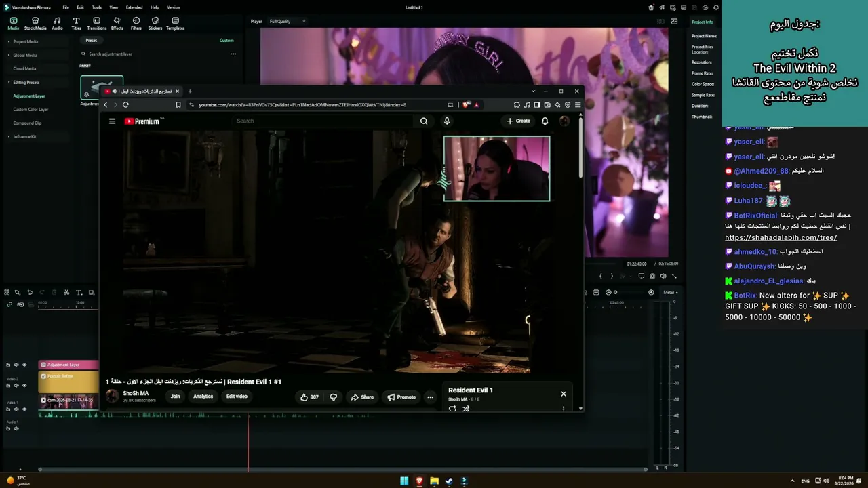
Task: Open the Help menu
Action: (155, 7)
